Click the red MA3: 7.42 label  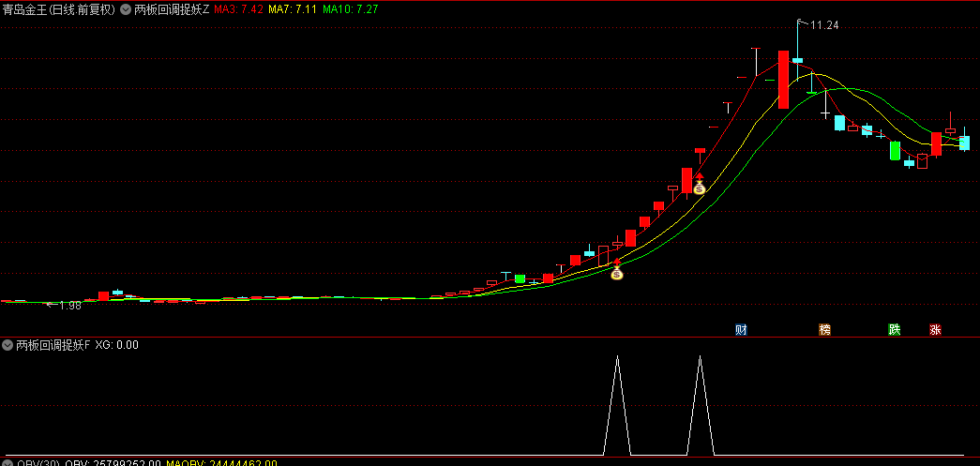click(238, 10)
